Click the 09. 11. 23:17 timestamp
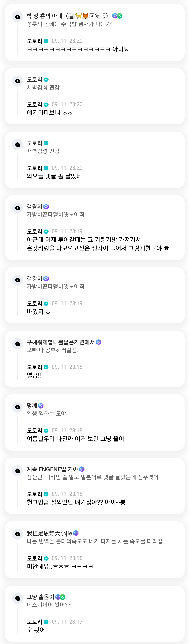Screen dimensions: 189x644 67,621
